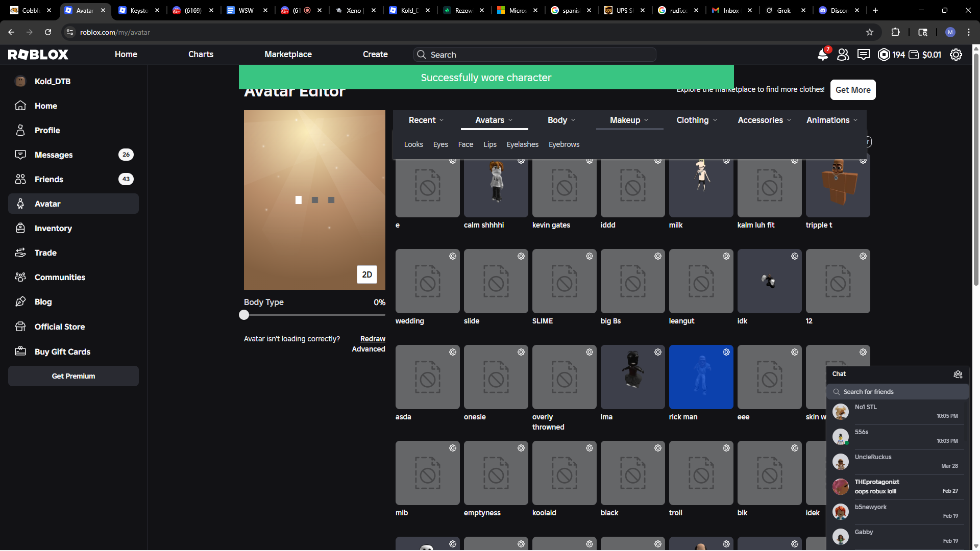Adjust the Body Type slider handle
This screenshot has width=980, height=551.
pyautogui.click(x=244, y=315)
